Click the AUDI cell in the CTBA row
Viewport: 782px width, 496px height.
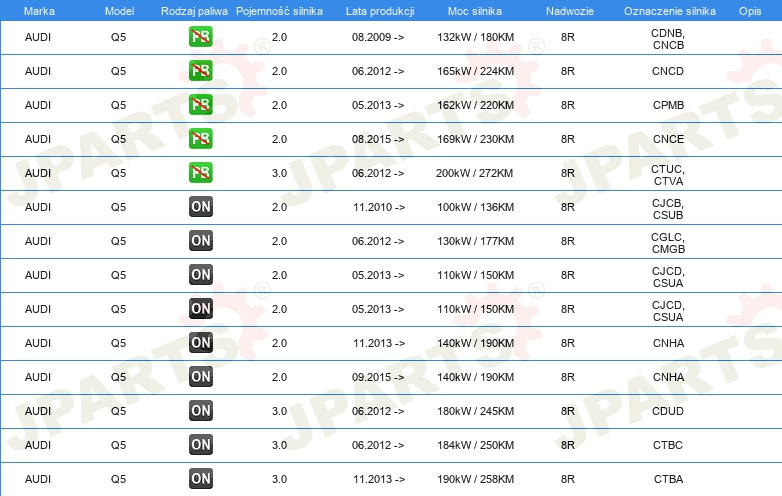38,479
